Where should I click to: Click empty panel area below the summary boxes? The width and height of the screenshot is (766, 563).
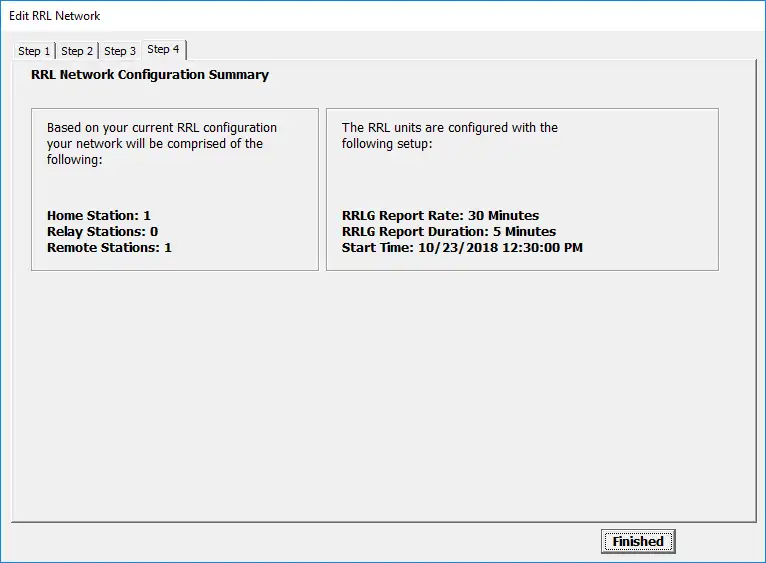tap(380, 400)
